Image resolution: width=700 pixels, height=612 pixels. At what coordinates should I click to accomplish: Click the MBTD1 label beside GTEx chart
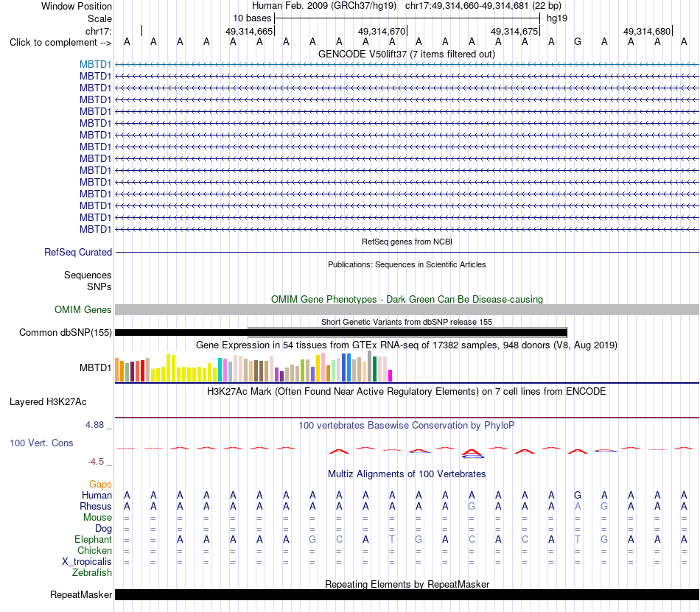click(95, 367)
